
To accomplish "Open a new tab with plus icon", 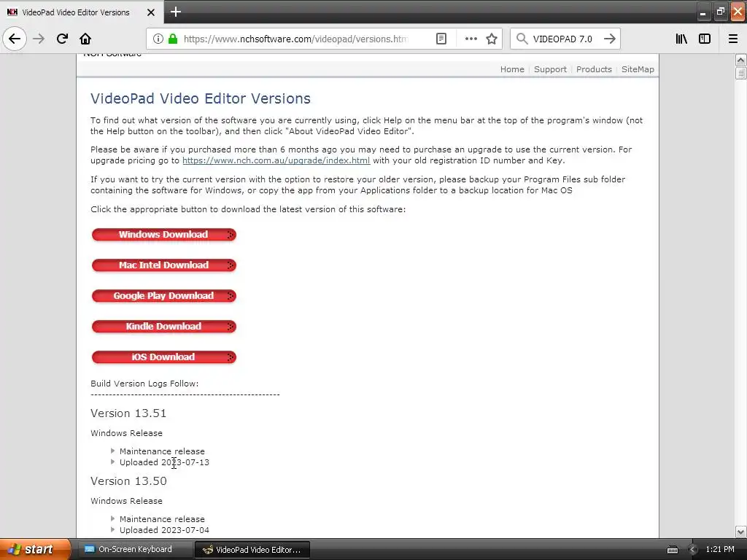I will click(x=176, y=12).
